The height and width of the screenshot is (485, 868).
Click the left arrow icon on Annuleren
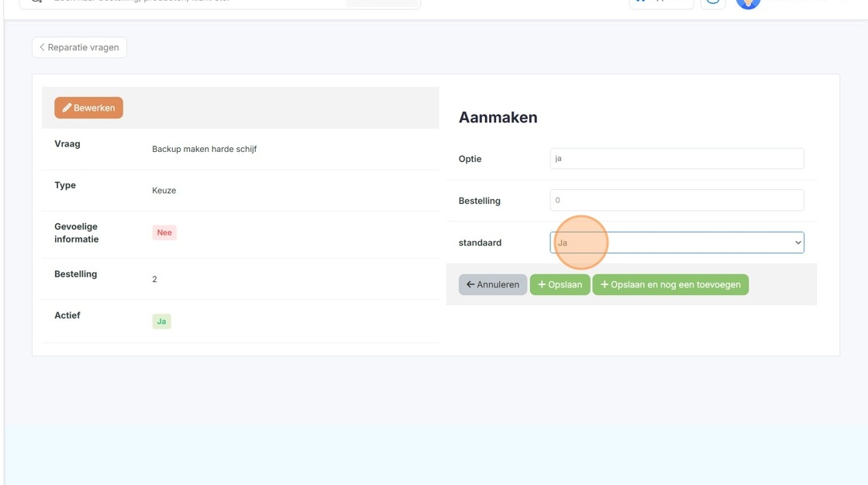pos(470,284)
